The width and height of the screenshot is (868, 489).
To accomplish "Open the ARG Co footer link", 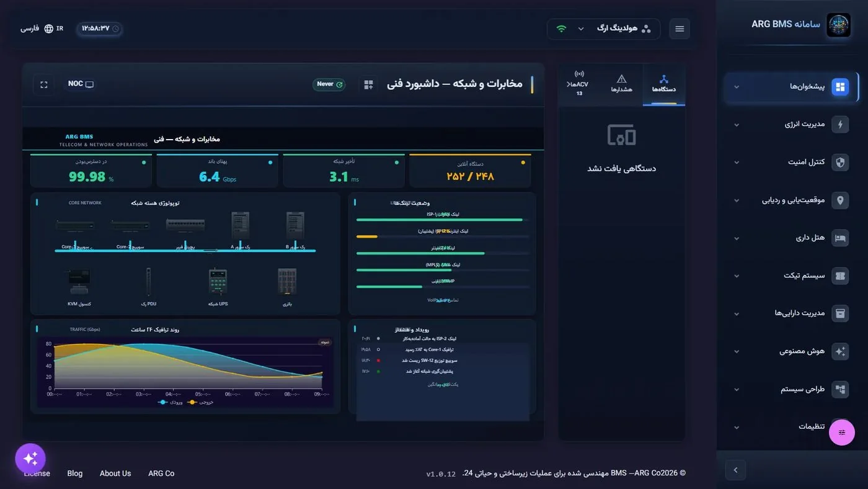I will click(x=161, y=473).
